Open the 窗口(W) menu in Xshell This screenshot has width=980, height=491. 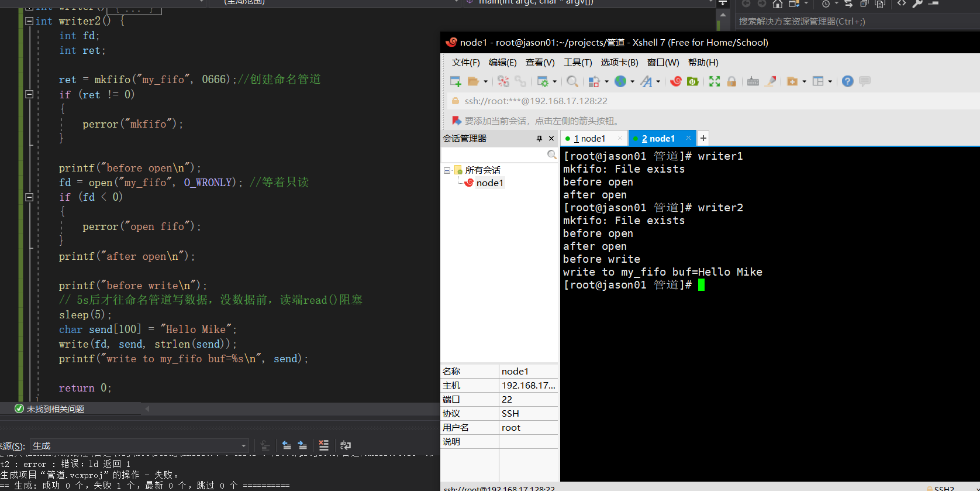(x=663, y=63)
